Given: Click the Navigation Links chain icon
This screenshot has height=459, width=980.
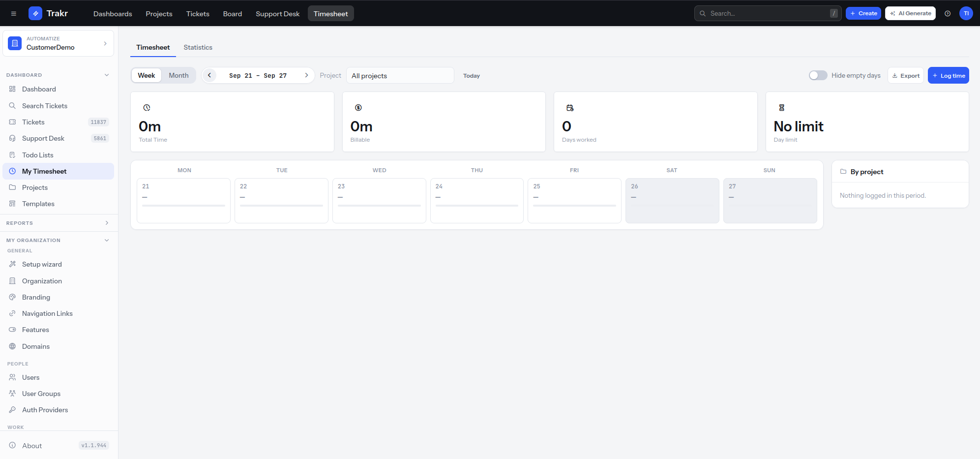Looking at the screenshot, I should coord(13,313).
